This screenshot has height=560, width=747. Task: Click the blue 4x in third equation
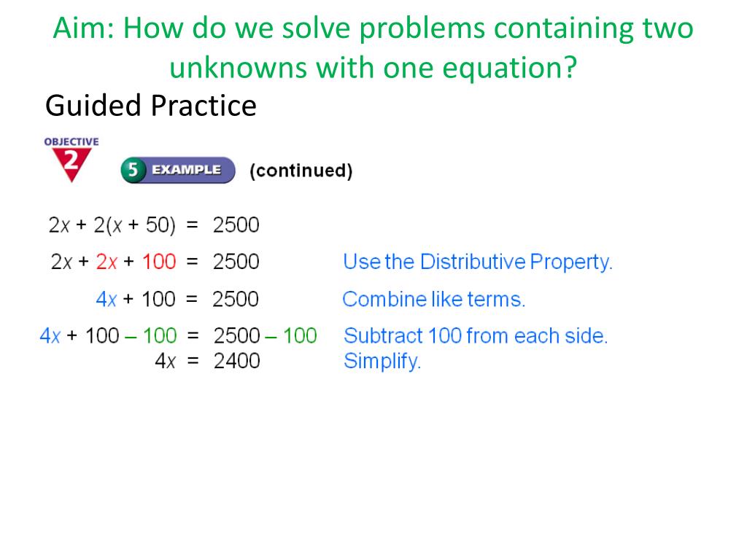click(107, 299)
